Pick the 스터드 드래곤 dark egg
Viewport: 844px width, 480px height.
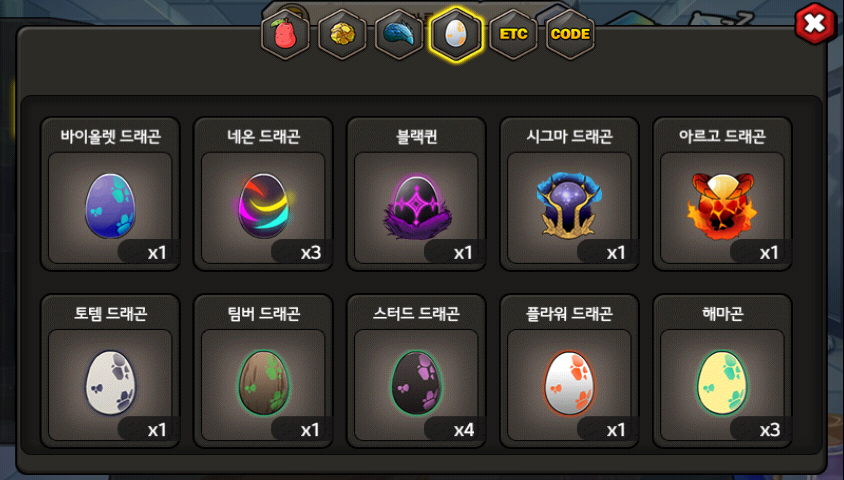click(x=417, y=383)
